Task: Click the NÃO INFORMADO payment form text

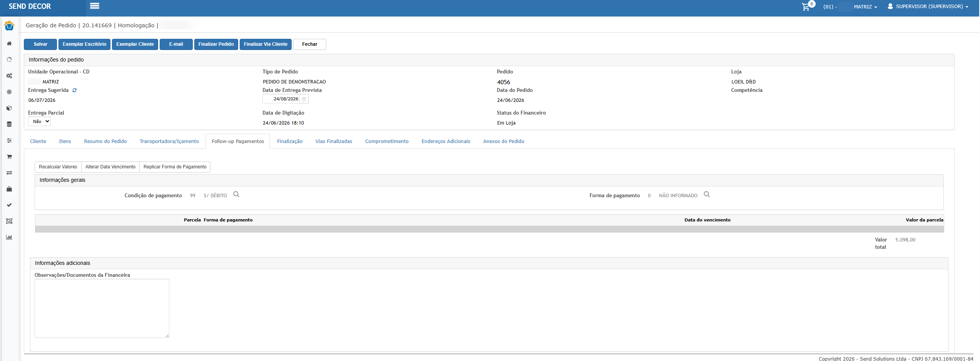Action: (678, 196)
